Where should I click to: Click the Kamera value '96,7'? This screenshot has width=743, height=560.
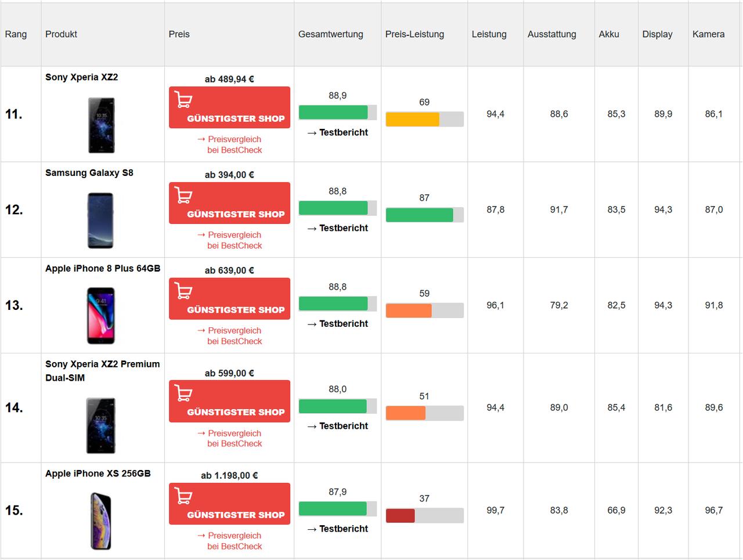click(714, 511)
